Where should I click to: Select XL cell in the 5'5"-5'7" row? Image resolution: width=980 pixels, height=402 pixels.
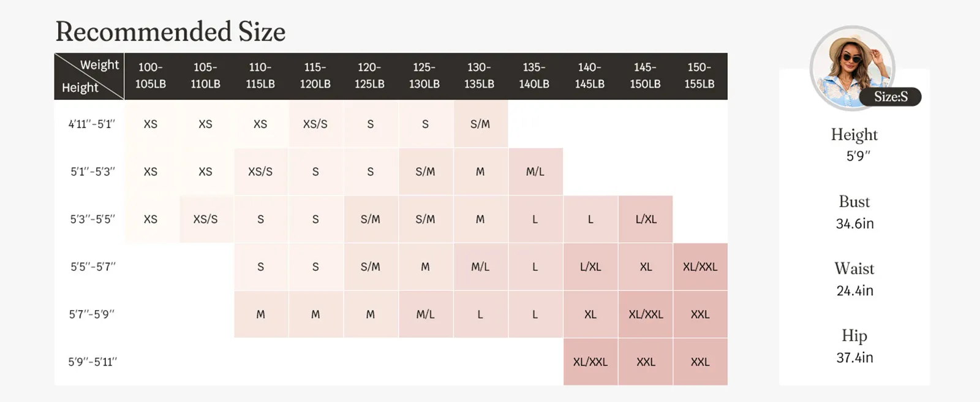click(x=646, y=267)
